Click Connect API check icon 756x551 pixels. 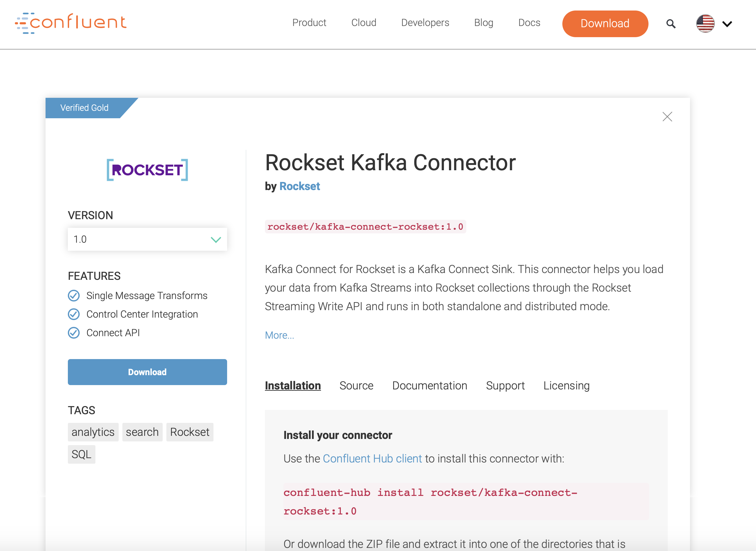pos(74,333)
